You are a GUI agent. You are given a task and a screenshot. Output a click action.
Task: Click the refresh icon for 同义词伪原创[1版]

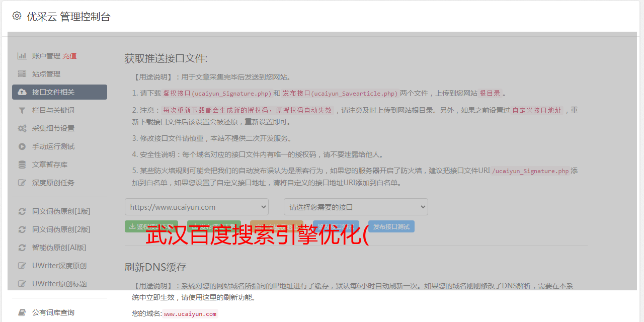point(22,211)
